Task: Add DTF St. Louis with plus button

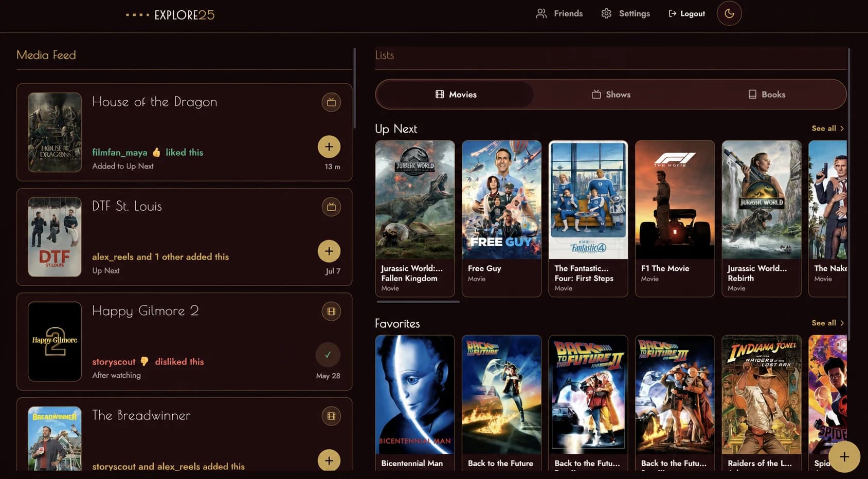Action: coord(329,251)
